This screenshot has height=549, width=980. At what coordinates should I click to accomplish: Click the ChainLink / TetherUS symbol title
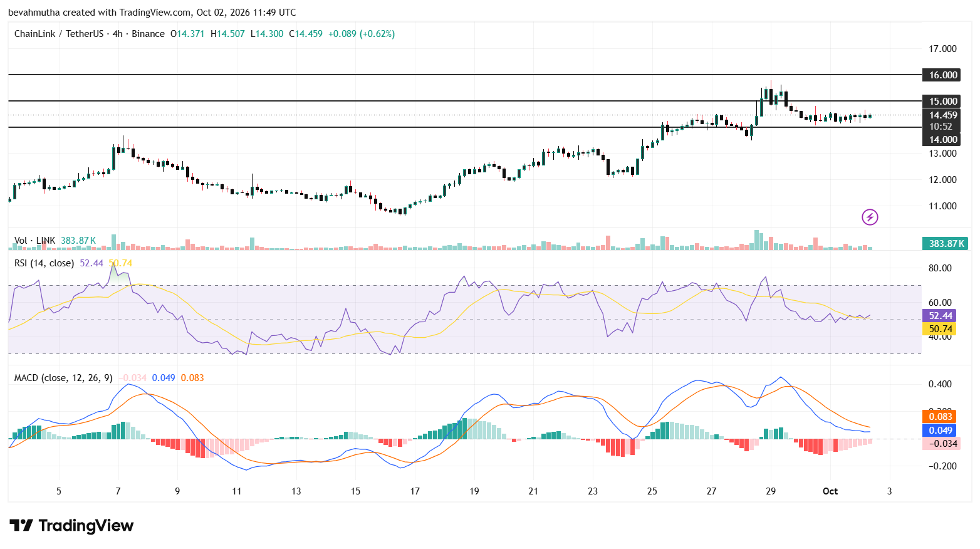(59, 34)
